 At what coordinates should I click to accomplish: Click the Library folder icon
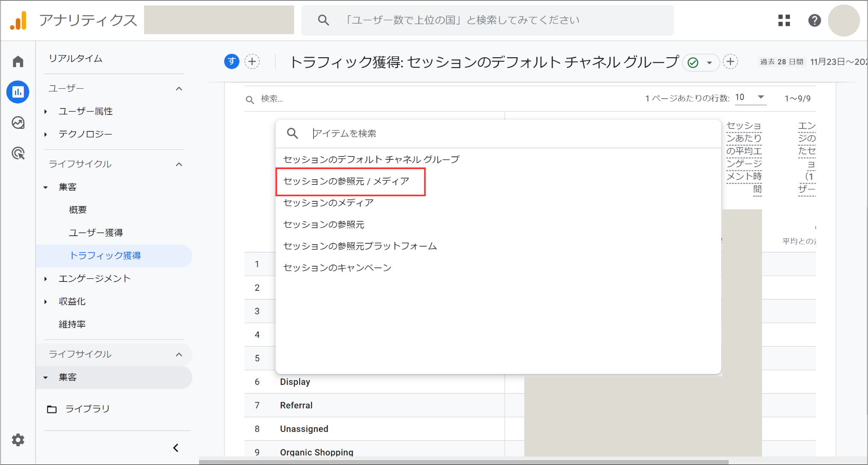[x=52, y=409]
